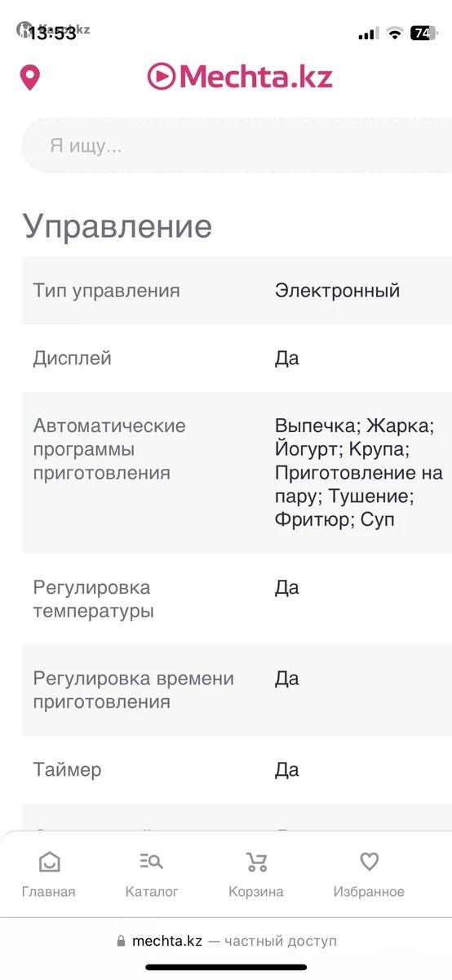The image size is (452, 980).
Task: Tap the 'Автоматические программы приготовления' row label
Action: click(x=109, y=449)
